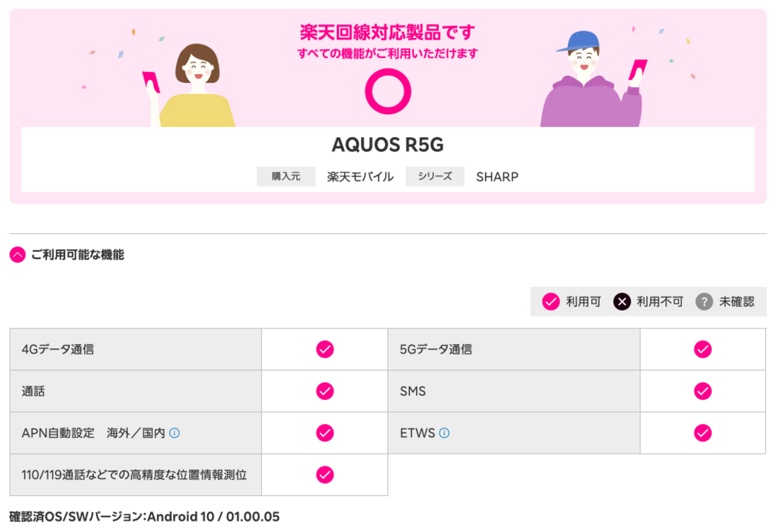Click the checkmark in the SMS row
Screen dimensions: 777x532
click(x=702, y=391)
